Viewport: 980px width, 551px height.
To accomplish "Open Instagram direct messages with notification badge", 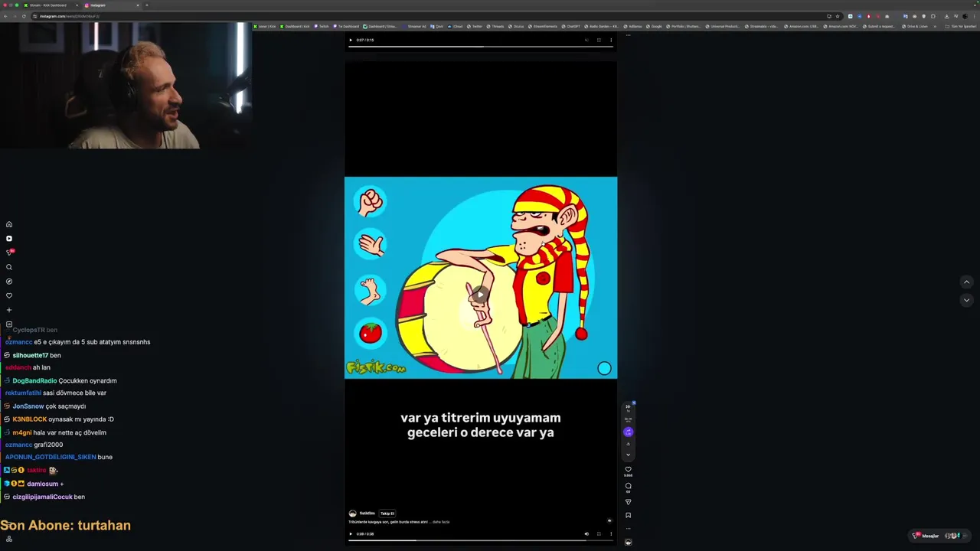I will coord(9,253).
